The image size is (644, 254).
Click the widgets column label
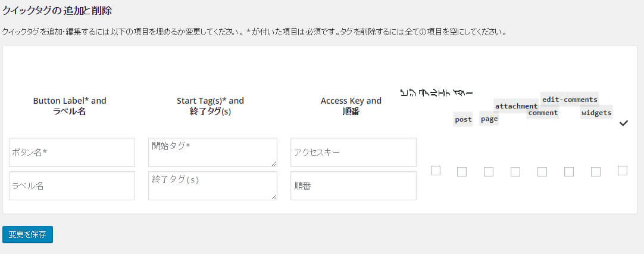pyautogui.click(x=596, y=113)
